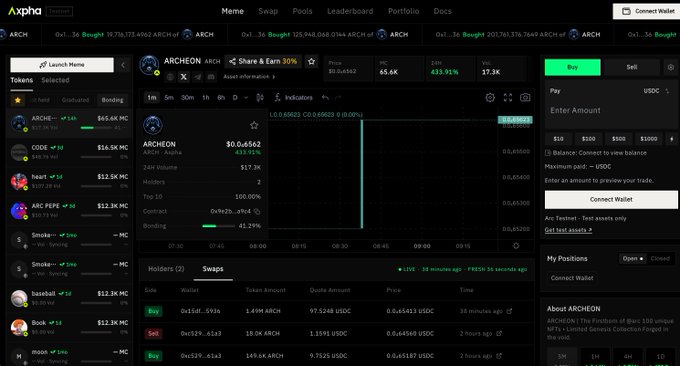The height and width of the screenshot is (366, 680).
Task: Open the chart settings gear
Action: coord(490,98)
